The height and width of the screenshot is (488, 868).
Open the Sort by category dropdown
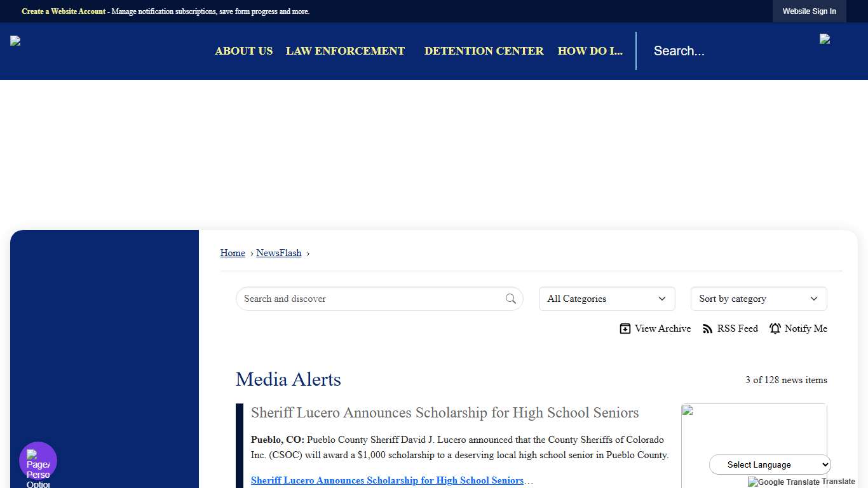pyautogui.click(x=758, y=299)
